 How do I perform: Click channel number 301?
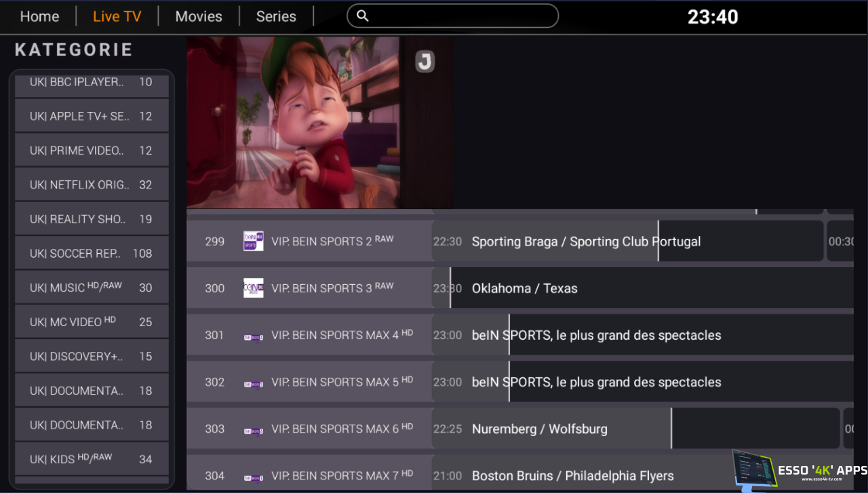tap(214, 335)
